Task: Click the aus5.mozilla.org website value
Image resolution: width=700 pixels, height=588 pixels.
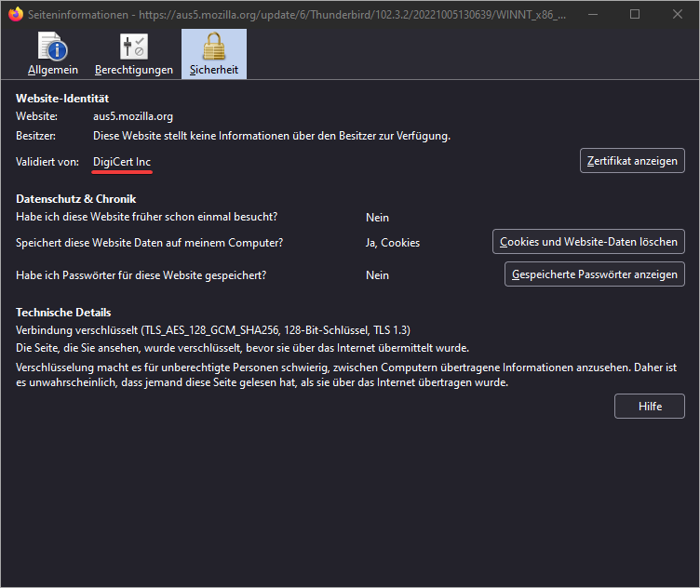Action: [x=133, y=116]
